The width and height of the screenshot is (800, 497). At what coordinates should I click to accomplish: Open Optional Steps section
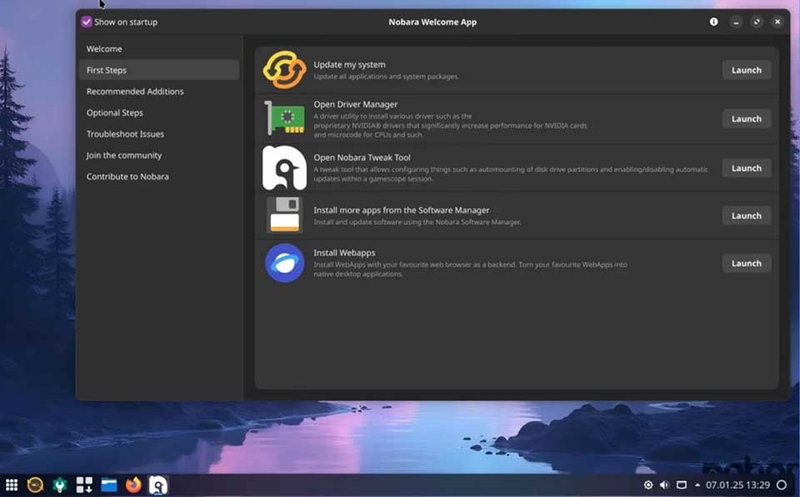(x=159, y=113)
